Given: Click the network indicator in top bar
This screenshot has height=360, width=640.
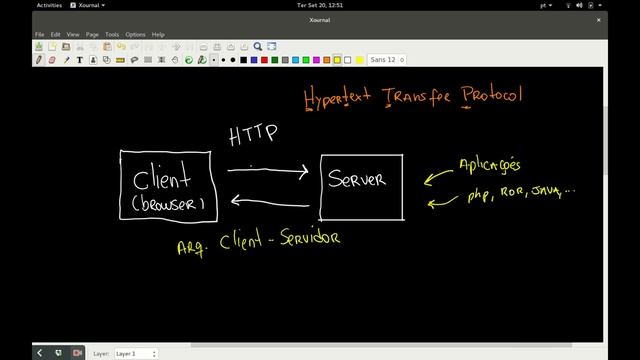Looking at the screenshot, I should (568, 5).
